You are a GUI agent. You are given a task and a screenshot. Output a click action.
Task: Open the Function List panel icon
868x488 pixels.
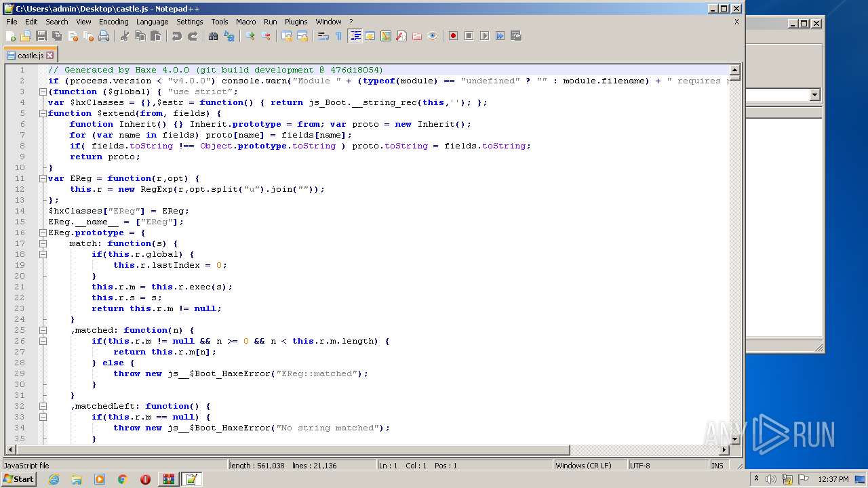click(x=401, y=36)
